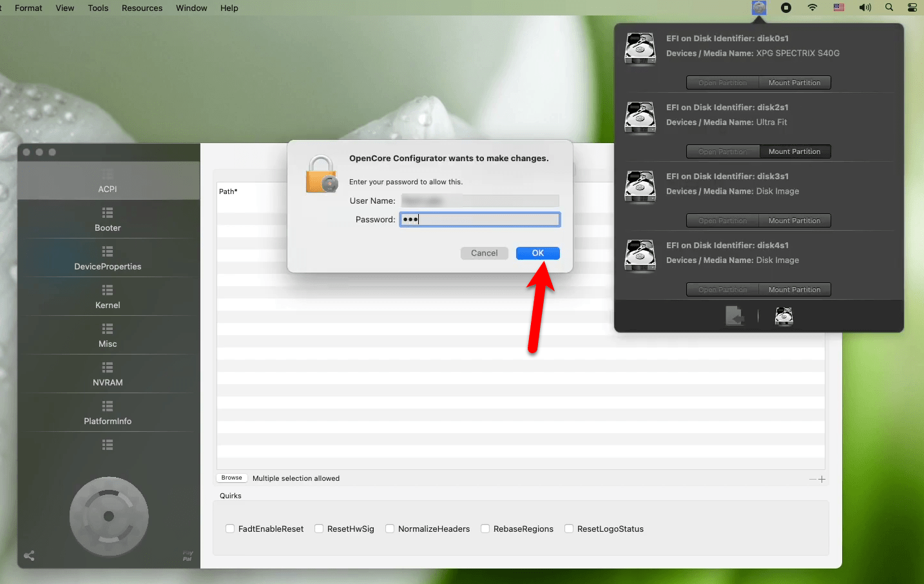Click the minus button to remove a row
Screen dimensions: 924x584
point(813,479)
